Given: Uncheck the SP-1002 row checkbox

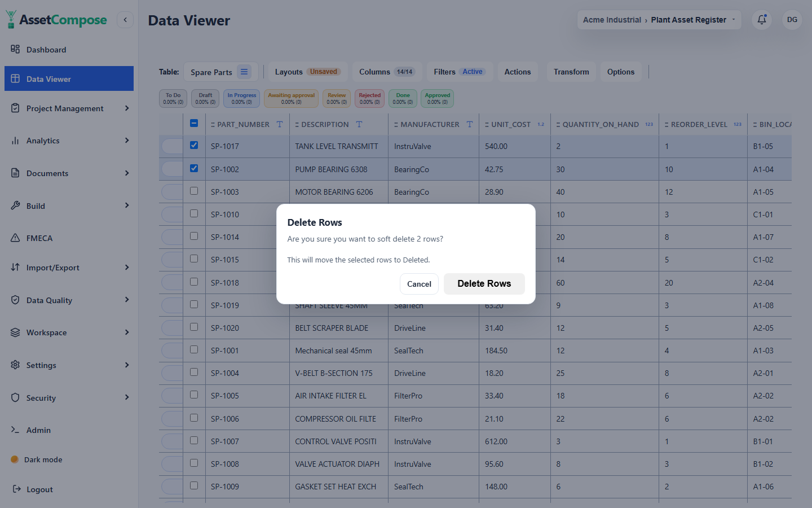Looking at the screenshot, I should click(x=194, y=168).
